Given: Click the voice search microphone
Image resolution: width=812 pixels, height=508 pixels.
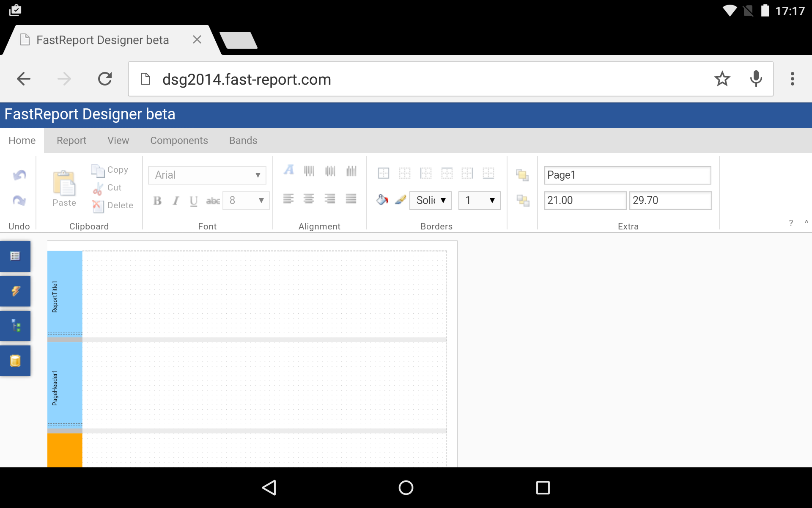Looking at the screenshot, I should click(x=756, y=79).
